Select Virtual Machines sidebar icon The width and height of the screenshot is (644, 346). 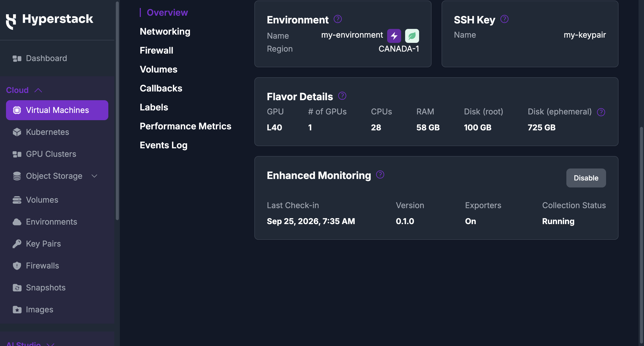[x=17, y=110]
